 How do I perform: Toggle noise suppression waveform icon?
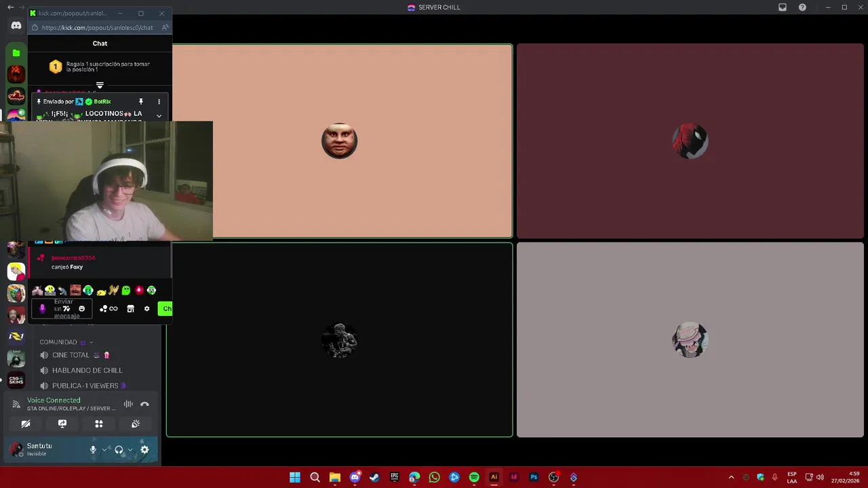point(128,404)
